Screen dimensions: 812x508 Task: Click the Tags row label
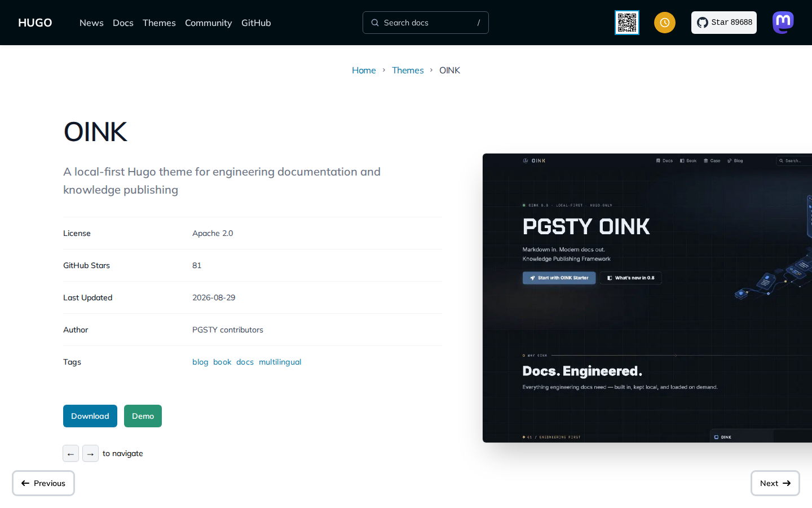click(72, 362)
